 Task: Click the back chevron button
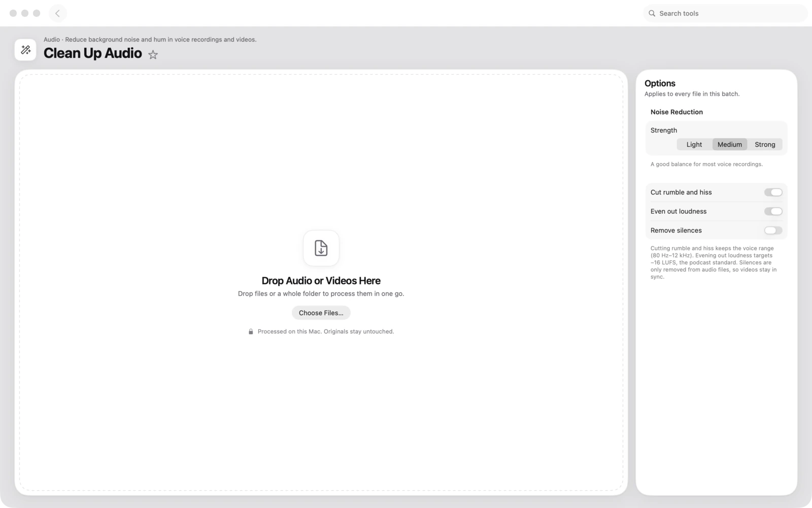(57, 13)
